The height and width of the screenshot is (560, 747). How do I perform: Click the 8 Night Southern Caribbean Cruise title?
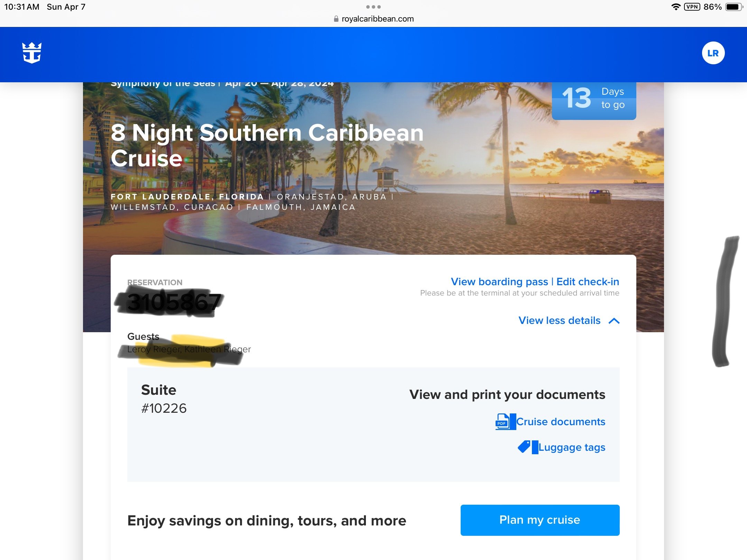(267, 146)
